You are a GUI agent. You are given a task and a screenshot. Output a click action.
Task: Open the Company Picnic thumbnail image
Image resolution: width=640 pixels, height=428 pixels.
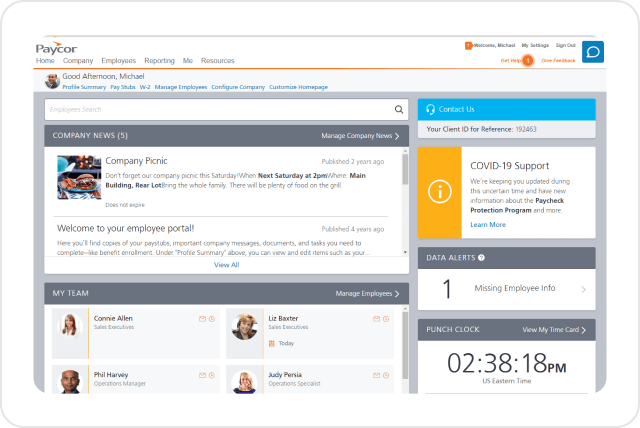click(79, 177)
